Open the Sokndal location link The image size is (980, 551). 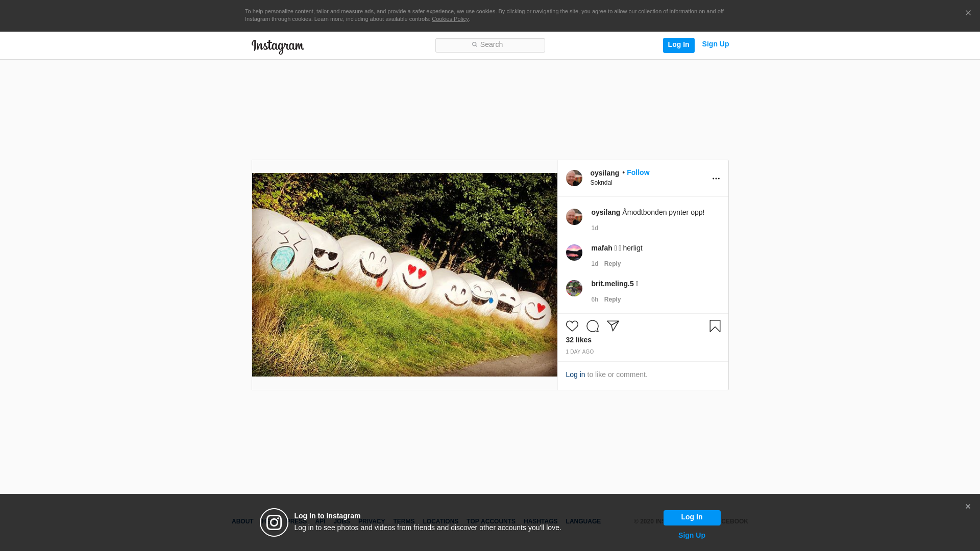point(601,183)
